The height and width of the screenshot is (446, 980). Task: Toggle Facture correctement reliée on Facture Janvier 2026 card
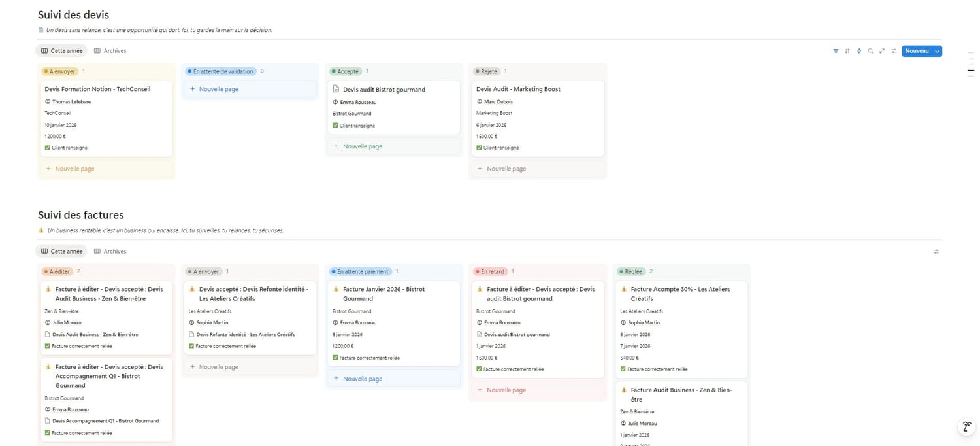click(335, 358)
